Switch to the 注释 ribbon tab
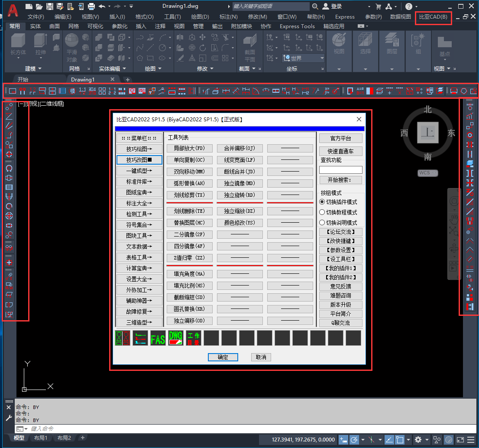 coord(160,26)
